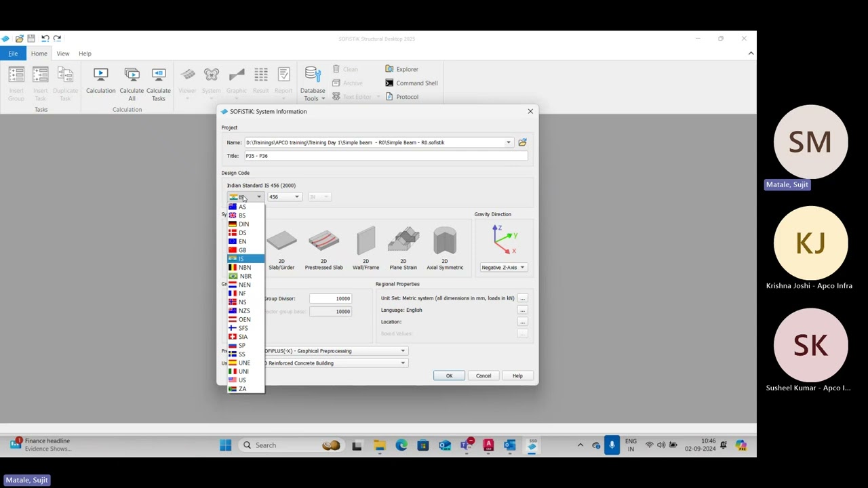Open Microsoft Edge from taskbar

(x=401, y=445)
